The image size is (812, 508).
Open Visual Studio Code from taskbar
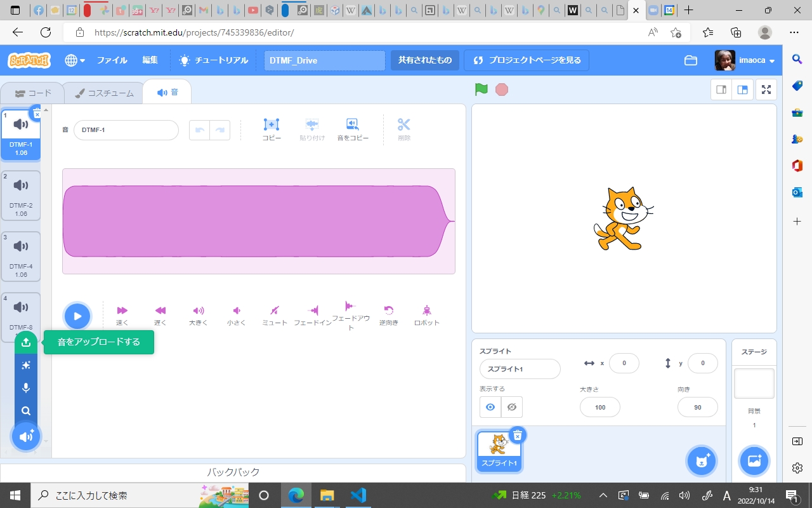(x=358, y=495)
